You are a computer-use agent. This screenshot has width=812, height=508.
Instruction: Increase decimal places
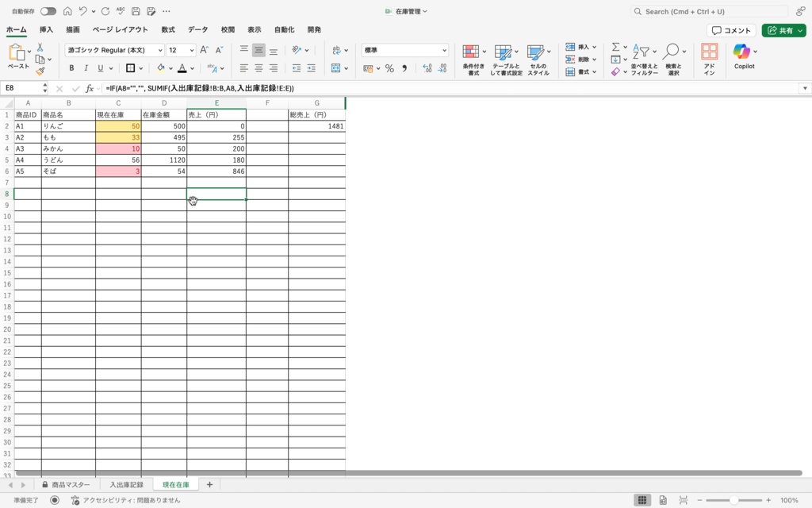click(427, 68)
